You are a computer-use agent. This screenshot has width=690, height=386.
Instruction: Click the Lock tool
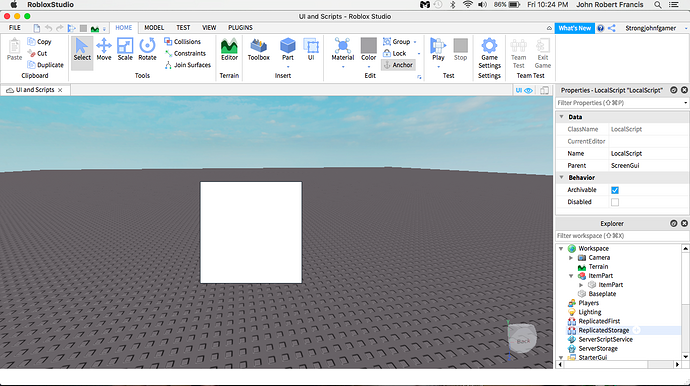coord(395,53)
